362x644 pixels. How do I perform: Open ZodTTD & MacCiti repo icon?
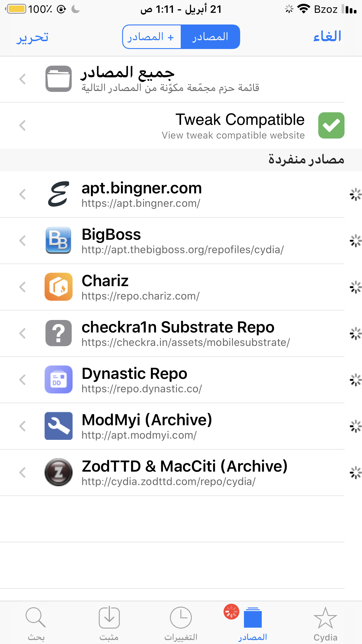click(x=59, y=472)
